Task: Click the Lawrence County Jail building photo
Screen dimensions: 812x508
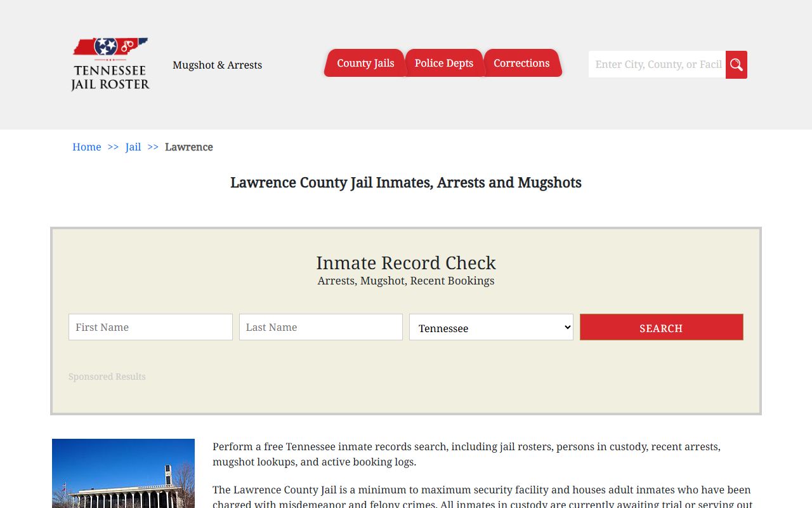Action: (123, 473)
